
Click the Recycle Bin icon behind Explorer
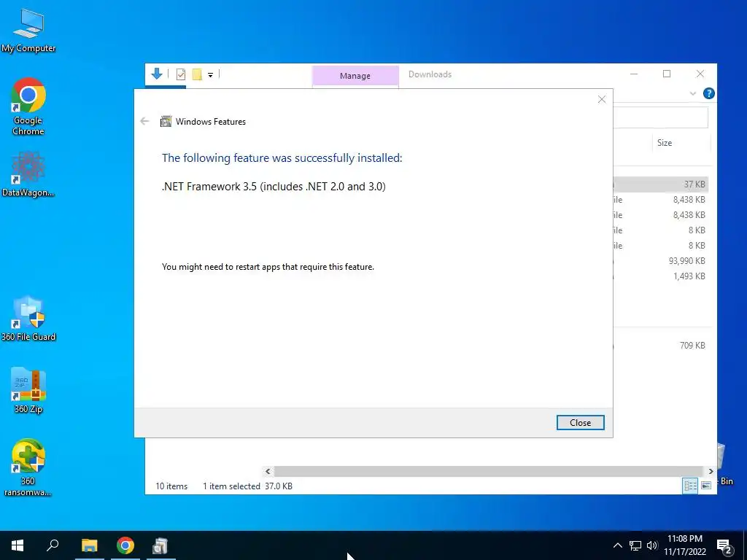pos(724,464)
